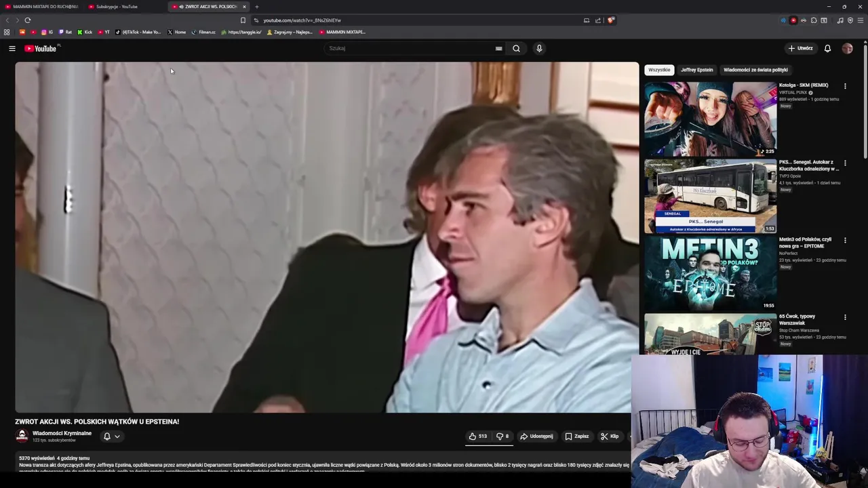Click the address bar URL
This screenshot has height=488, width=868.
click(x=302, y=20)
